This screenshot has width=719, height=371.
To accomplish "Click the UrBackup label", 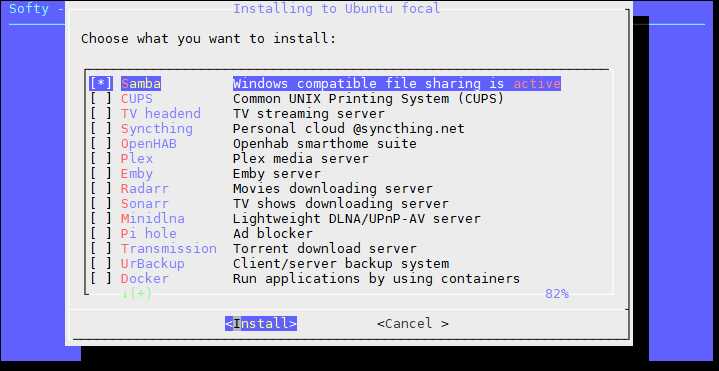I will click(x=153, y=264).
